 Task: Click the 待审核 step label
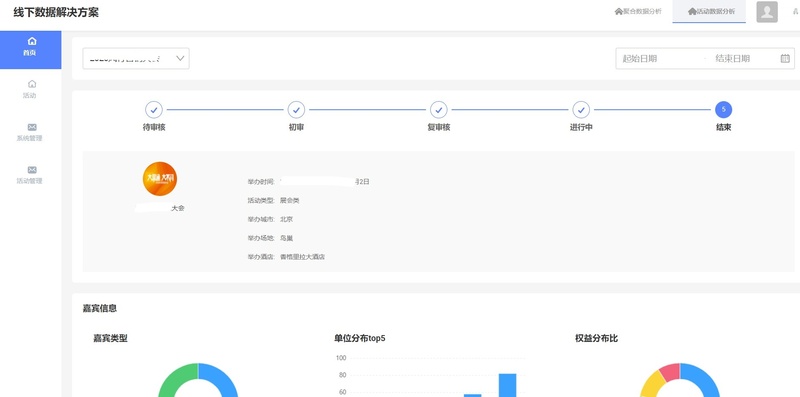click(x=154, y=127)
